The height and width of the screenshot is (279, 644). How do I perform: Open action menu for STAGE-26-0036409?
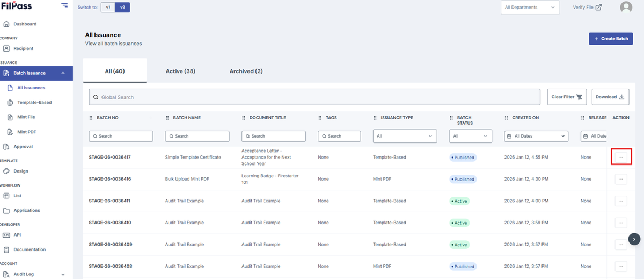[621, 245]
